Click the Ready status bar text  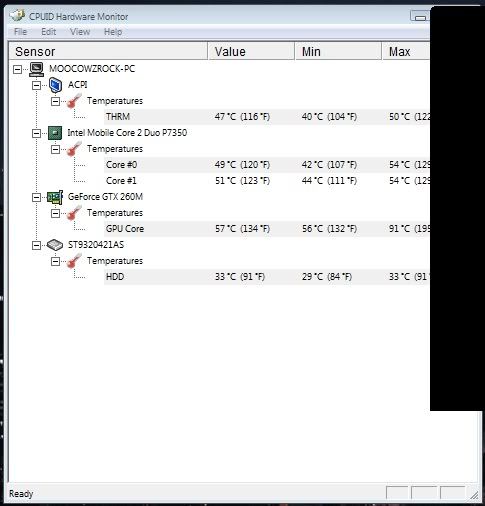point(21,494)
